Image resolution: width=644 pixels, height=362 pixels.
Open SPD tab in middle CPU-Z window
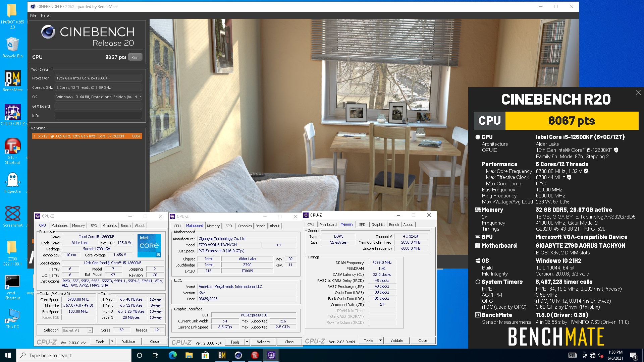click(228, 226)
